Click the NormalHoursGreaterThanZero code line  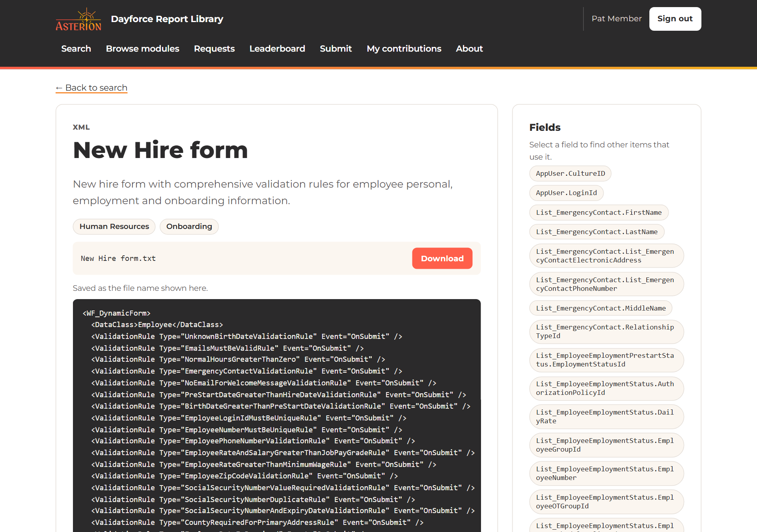click(x=238, y=359)
